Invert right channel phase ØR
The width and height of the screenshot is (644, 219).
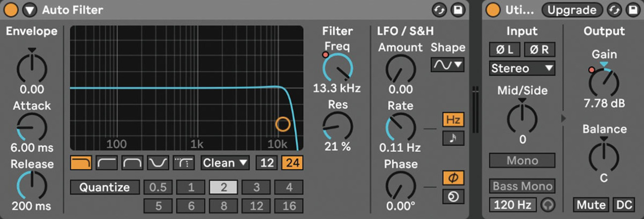click(x=539, y=50)
